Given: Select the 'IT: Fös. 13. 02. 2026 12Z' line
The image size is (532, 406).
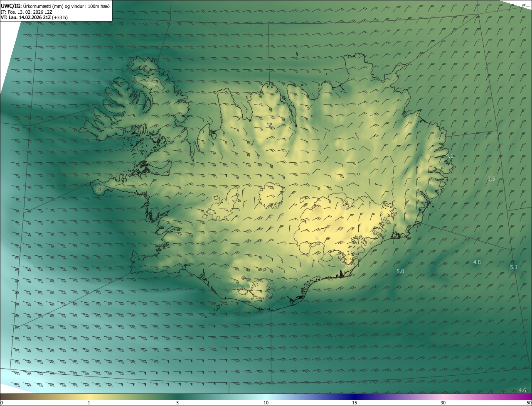Looking at the screenshot, I should (27, 12).
